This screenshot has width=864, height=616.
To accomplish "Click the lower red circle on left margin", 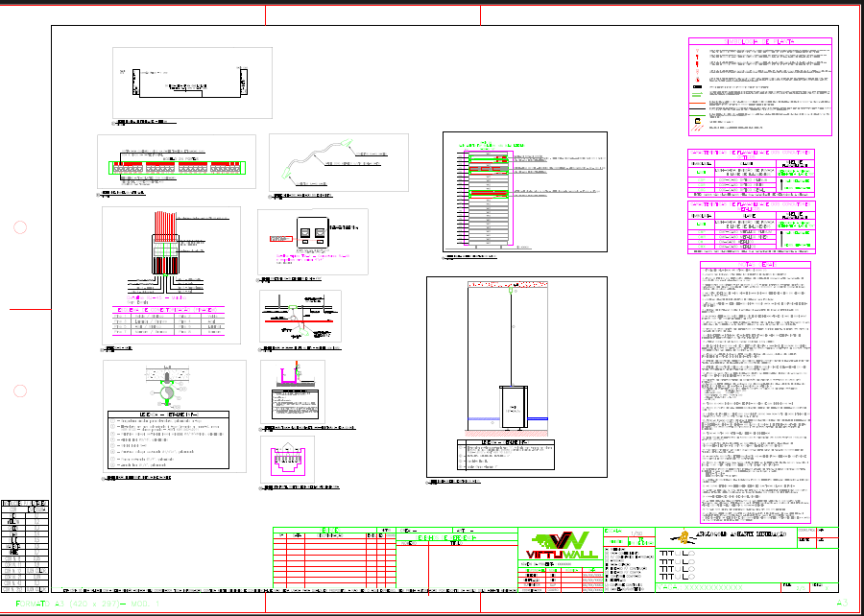I will coord(19,391).
